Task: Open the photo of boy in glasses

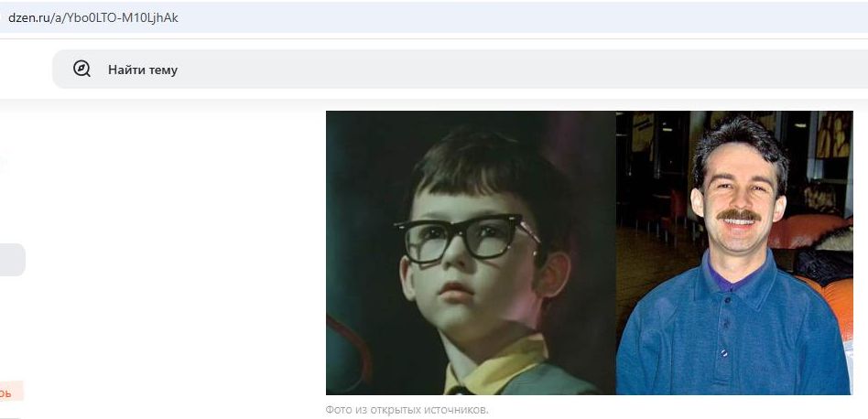Action: (x=471, y=252)
